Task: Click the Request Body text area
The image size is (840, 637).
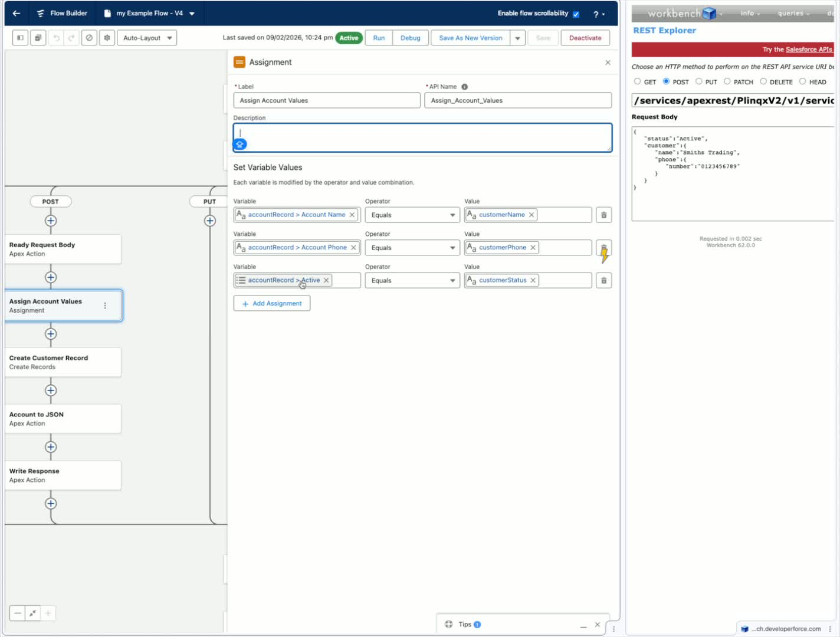Action: coord(733,174)
